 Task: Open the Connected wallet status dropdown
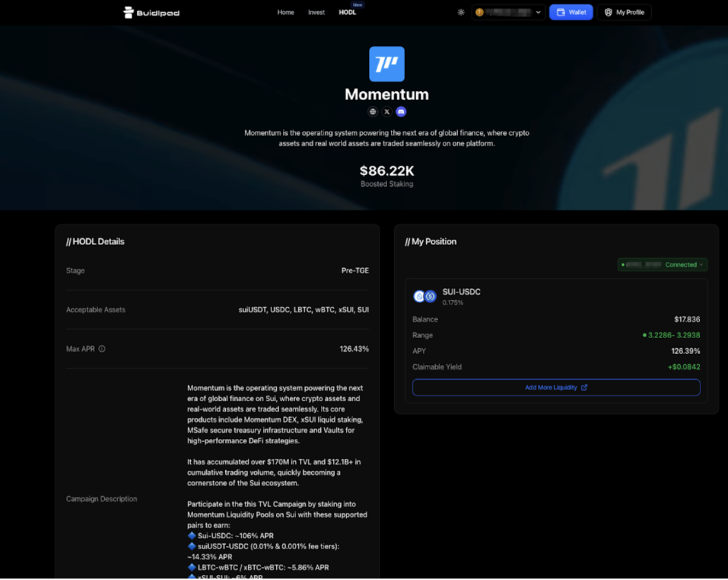click(x=662, y=264)
